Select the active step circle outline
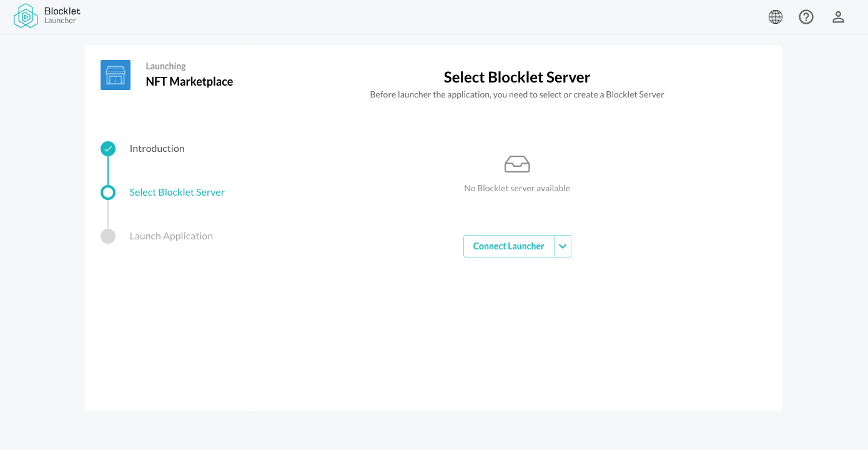Viewport: 868px width, 450px height. tap(108, 192)
